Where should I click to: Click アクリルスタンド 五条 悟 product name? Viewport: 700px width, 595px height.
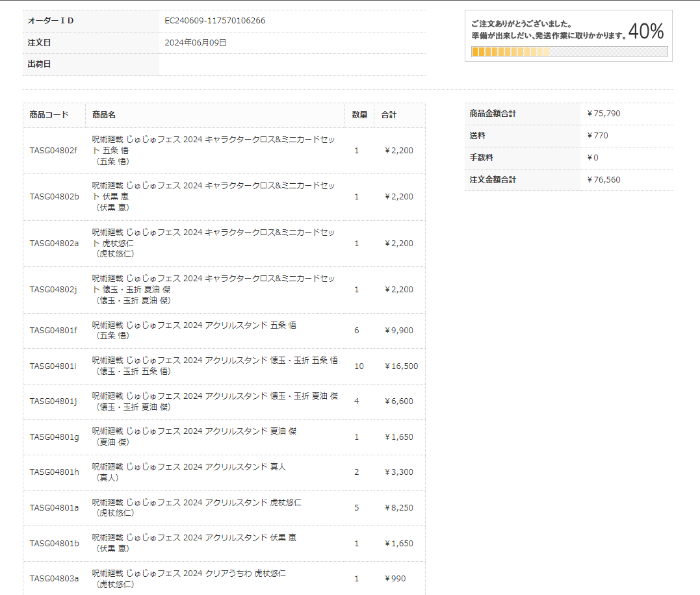(x=194, y=331)
